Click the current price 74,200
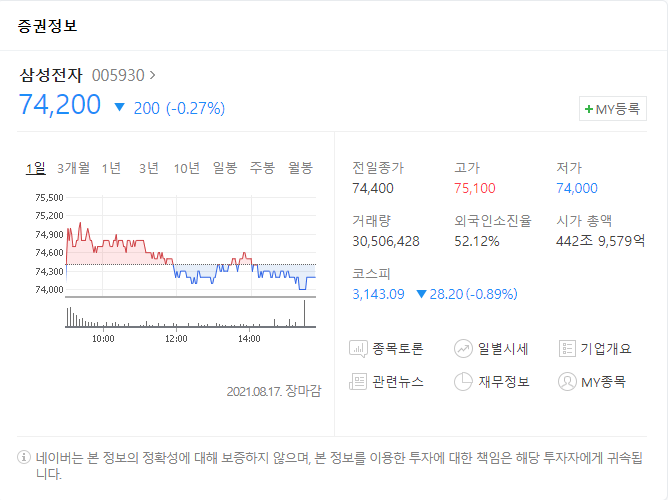The height and width of the screenshot is (500, 668). tap(60, 105)
